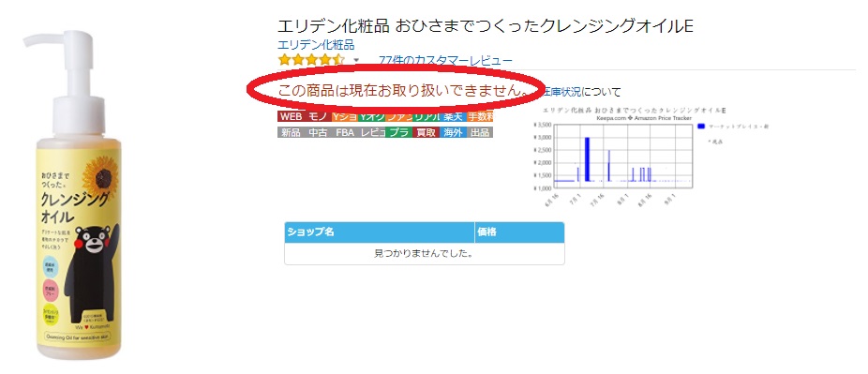Click the blue 海外 button

click(x=452, y=133)
